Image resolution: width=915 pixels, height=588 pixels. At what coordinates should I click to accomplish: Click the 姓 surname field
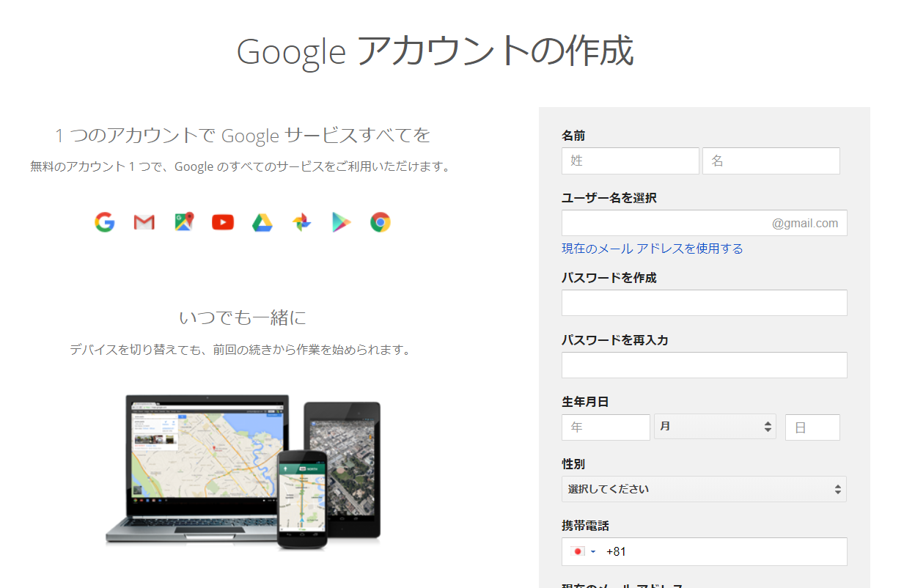pos(630,161)
